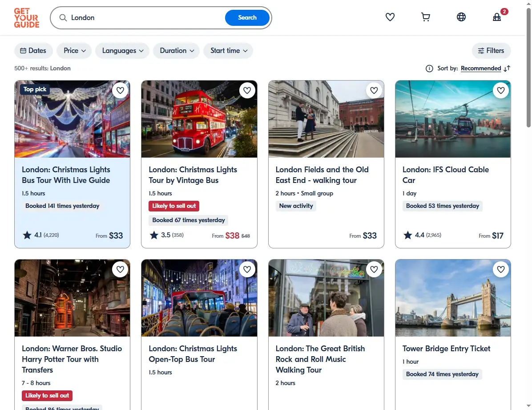Favorite the IFS Cloud Cable Car
This screenshot has height=410, width=532.
tap(501, 90)
